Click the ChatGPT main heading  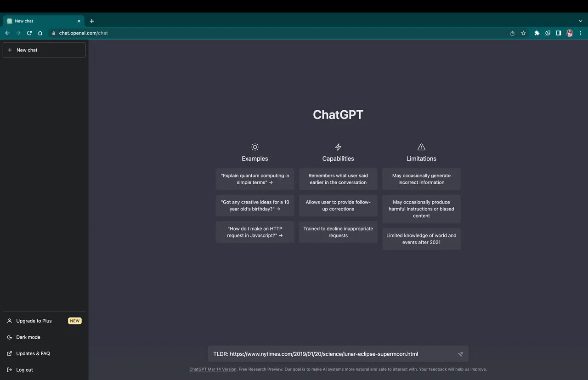pyautogui.click(x=338, y=114)
